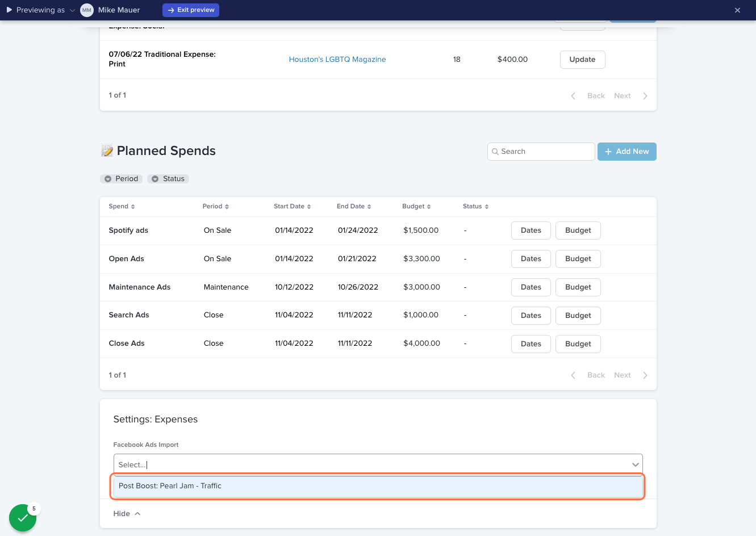Click the Planned Spends search field

[x=541, y=152]
